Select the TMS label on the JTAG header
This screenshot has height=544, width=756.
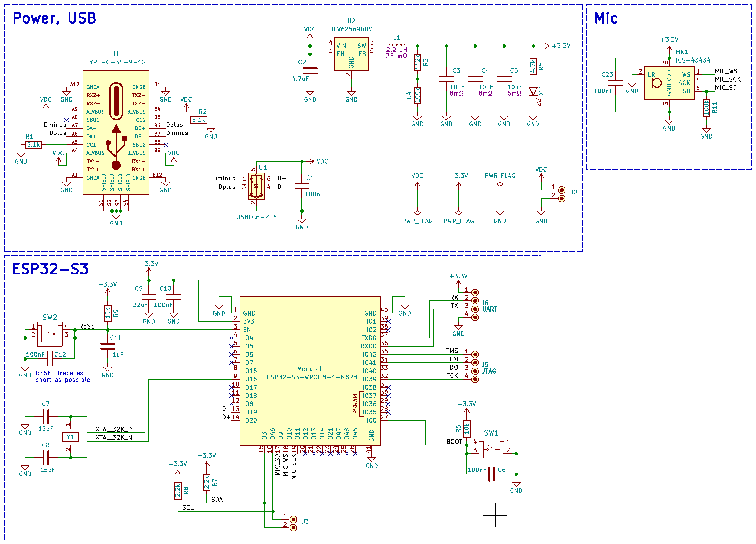pyautogui.click(x=452, y=351)
